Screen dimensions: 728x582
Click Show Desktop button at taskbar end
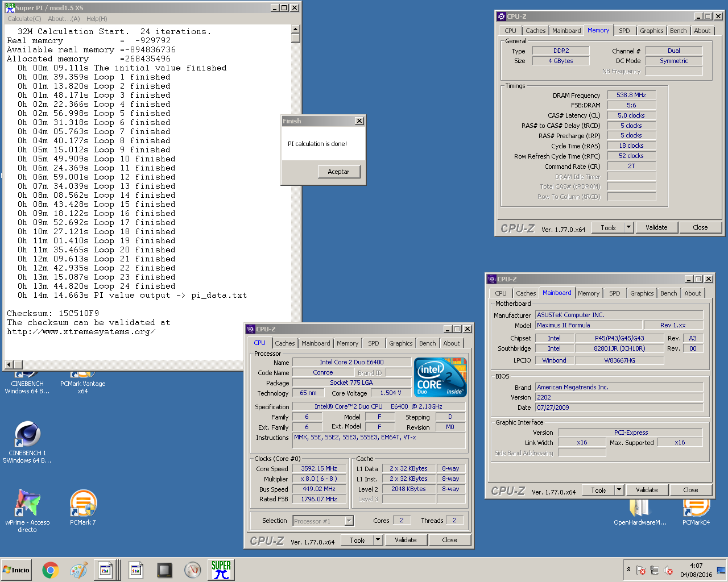click(721, 570)
